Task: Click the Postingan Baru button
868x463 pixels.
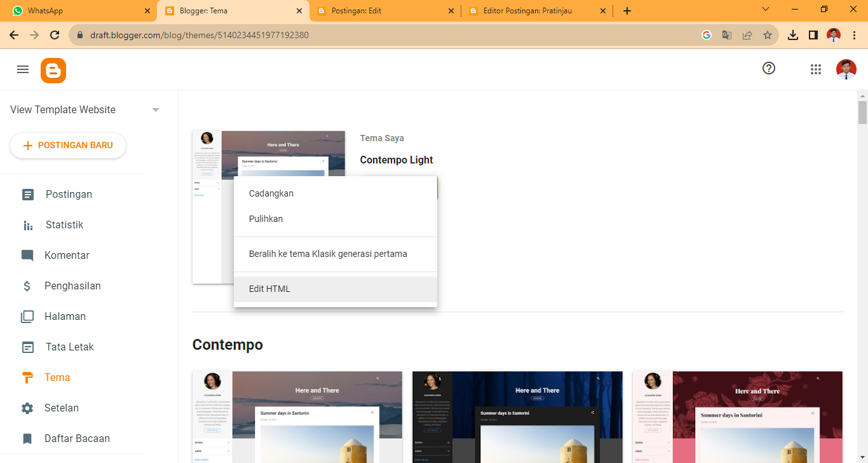Action: [68, 146]
